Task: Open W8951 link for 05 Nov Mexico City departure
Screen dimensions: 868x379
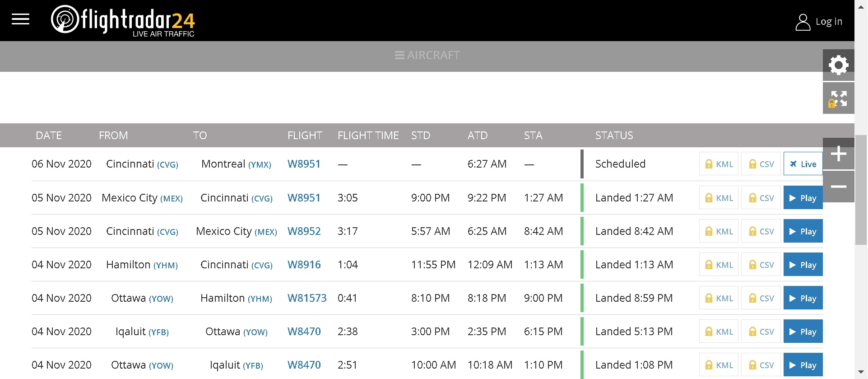Action: [304, 198]
